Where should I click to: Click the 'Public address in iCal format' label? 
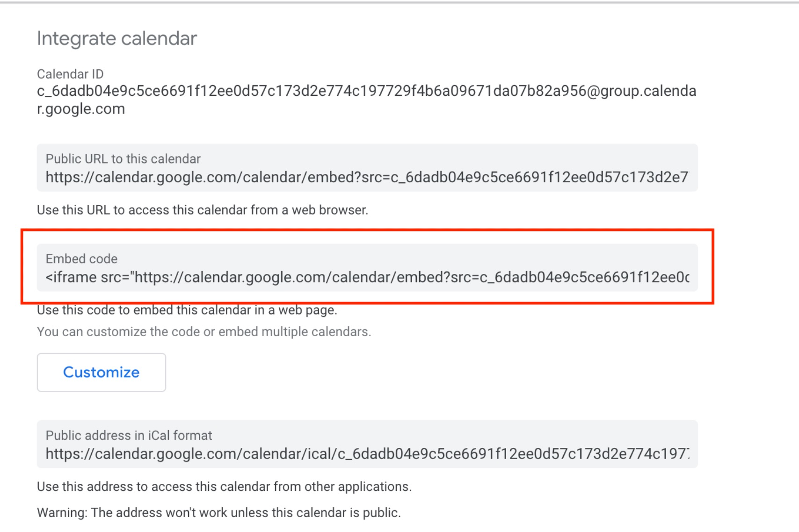[129, 436]
